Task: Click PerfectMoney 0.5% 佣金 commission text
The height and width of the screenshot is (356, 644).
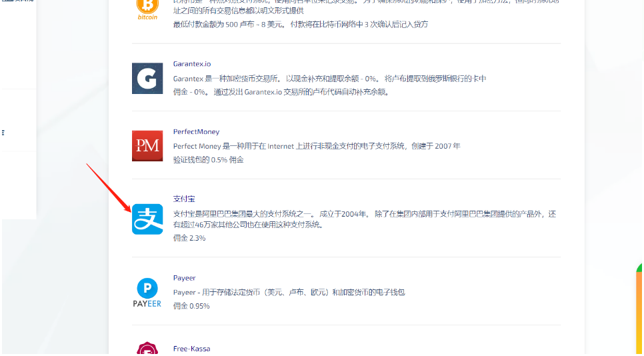Action: (208, 160)
